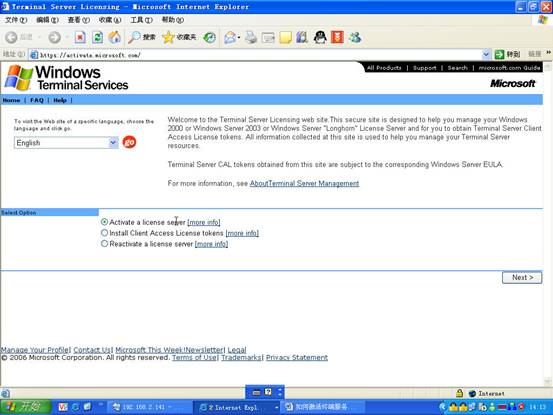Click the WPS quick launch icon in taskbar
Screen dimensions: 553x415
[x=63, y=407]
